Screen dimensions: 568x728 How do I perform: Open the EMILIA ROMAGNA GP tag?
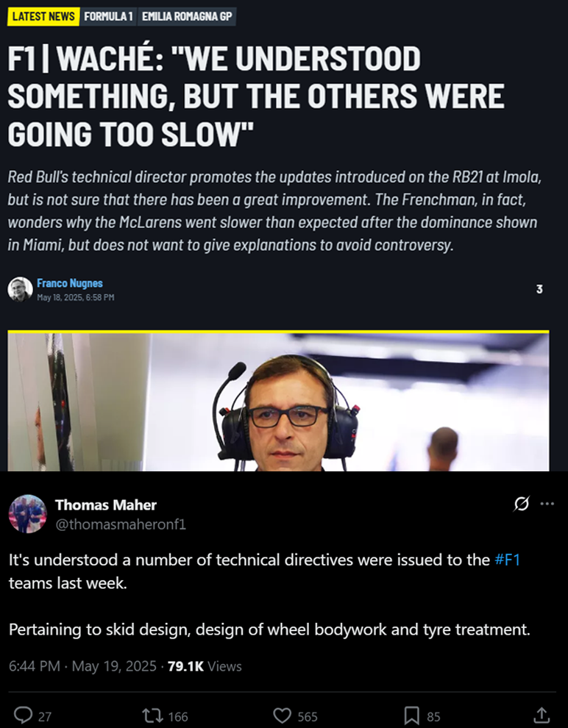click(x=187, y=16)
